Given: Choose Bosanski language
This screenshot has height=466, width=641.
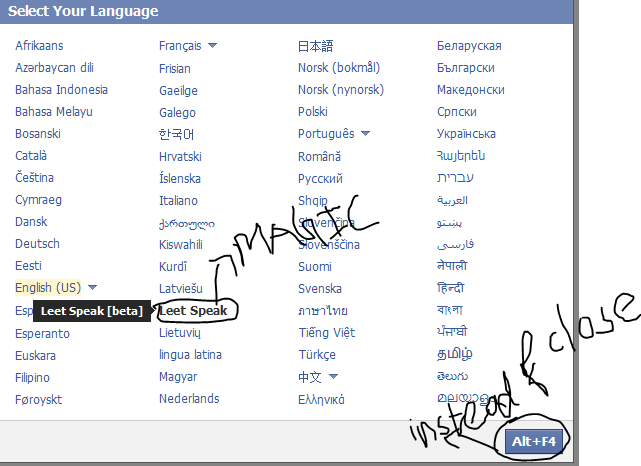Looking at the screenshot, I should pos(38,134).
